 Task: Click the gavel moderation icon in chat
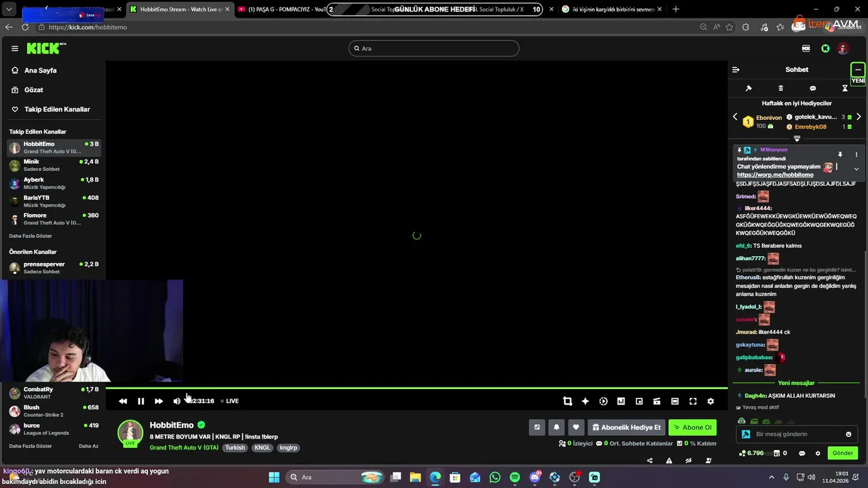[749, 88]
